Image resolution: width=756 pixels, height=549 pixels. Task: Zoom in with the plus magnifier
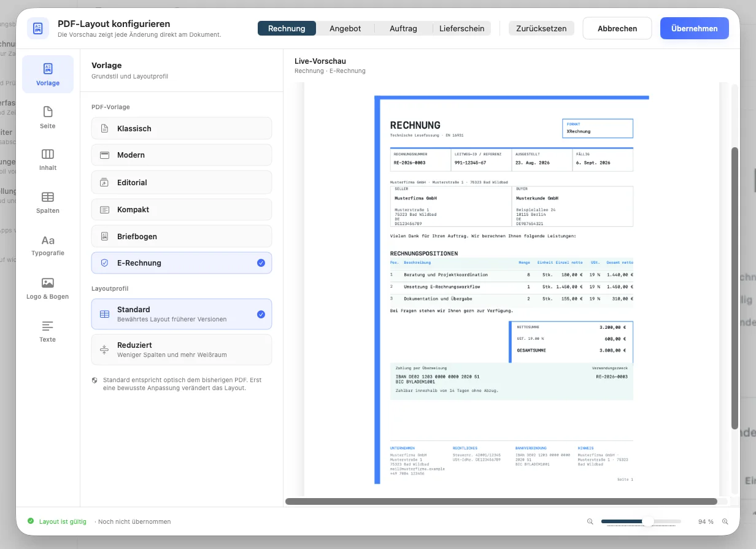tap(725, 521)
